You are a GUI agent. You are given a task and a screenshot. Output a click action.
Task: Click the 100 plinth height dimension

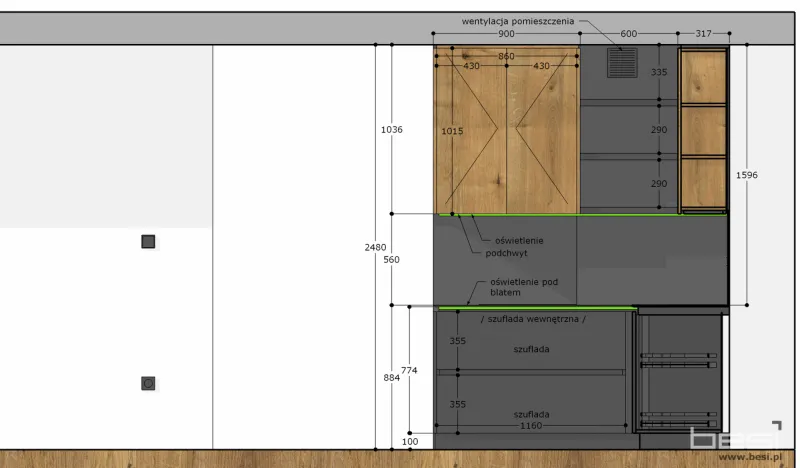point(410,442)
